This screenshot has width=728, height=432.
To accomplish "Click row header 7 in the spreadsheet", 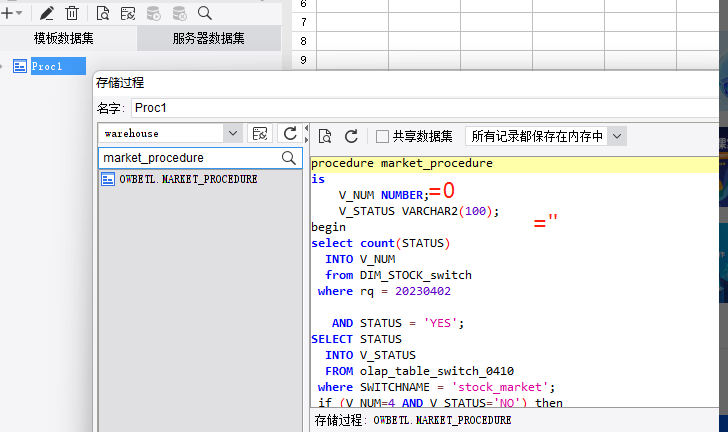I will point(304,22).
